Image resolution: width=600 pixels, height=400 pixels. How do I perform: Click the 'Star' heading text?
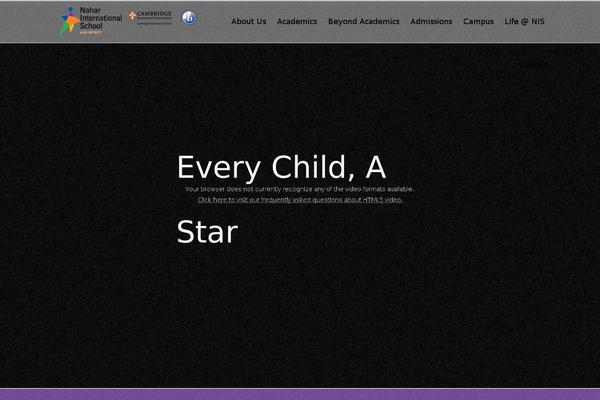click(207, 232)
